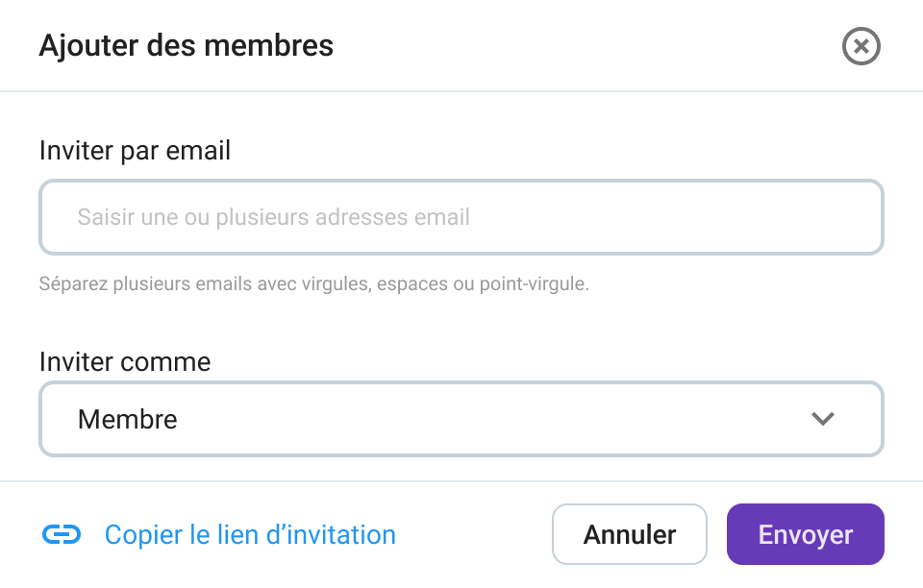Close the Ajouter des membres dialog
The width and height of the screenshot is (923, 588).
[x=861, y=46]
